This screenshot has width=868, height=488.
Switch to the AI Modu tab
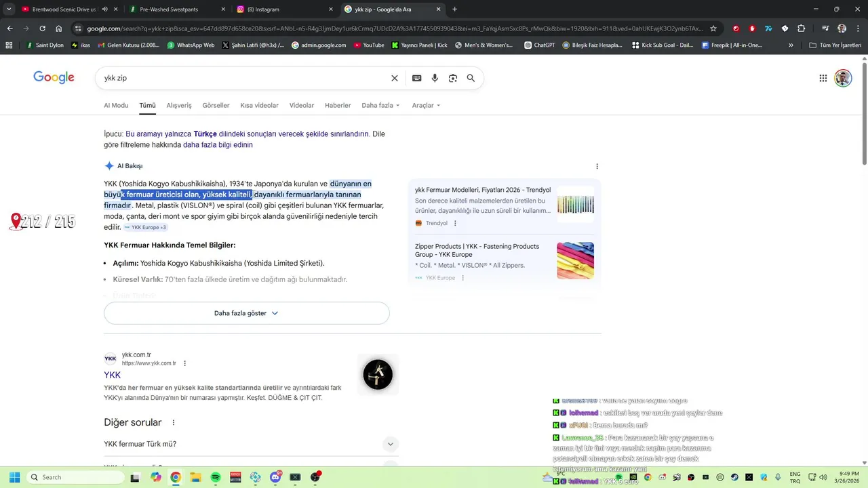coord(116,105)
